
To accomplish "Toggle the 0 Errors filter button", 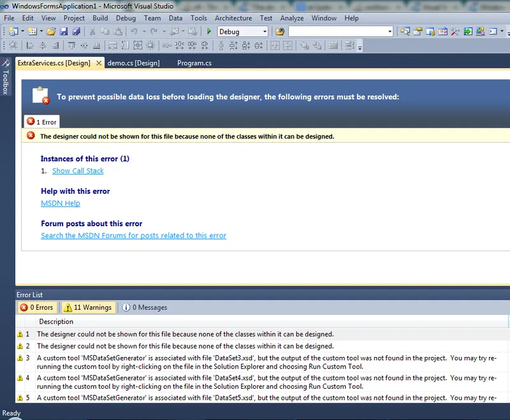I will point(37,307).
